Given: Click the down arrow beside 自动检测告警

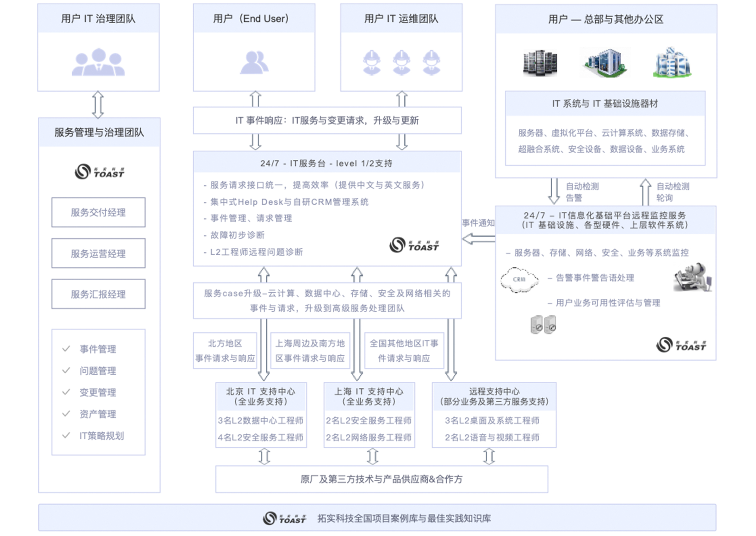Looking at the screenshot, I should pyautogui.click(x=554, y=191).
